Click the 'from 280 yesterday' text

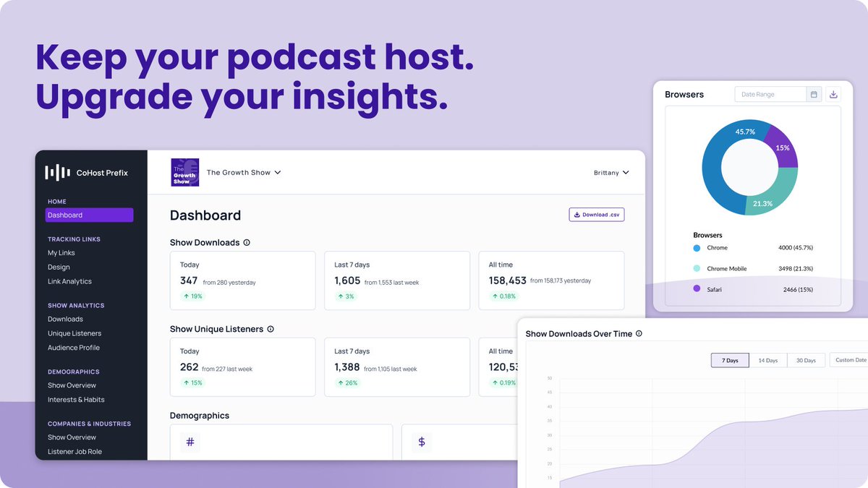(x=229, y=282)
